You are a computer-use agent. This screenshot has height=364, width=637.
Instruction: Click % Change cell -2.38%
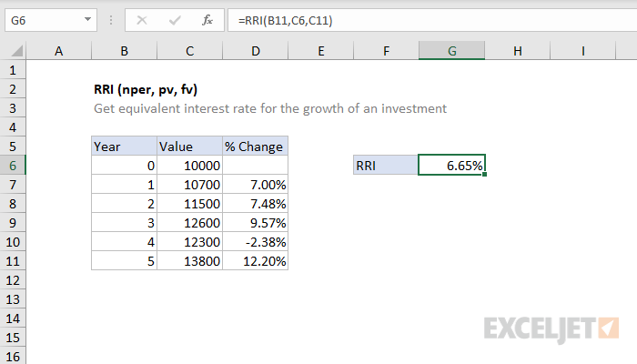[x=255, y=242]
